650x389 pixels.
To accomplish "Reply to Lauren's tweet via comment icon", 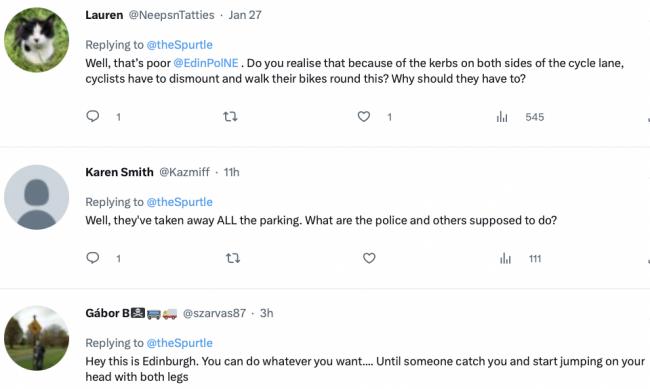I will [93, 116].
